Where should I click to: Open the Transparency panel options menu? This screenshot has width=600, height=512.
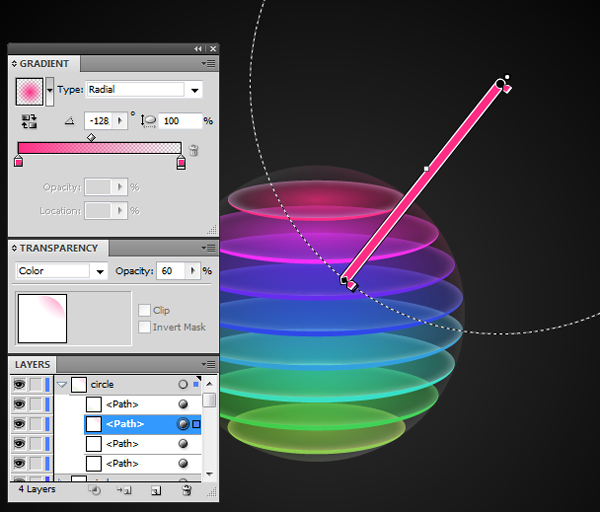(209, 248)
